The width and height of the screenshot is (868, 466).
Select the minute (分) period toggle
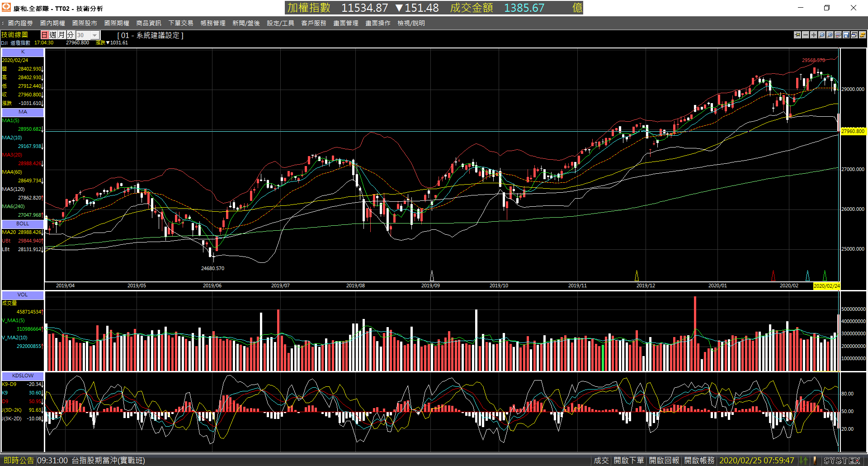pos(70,35)
